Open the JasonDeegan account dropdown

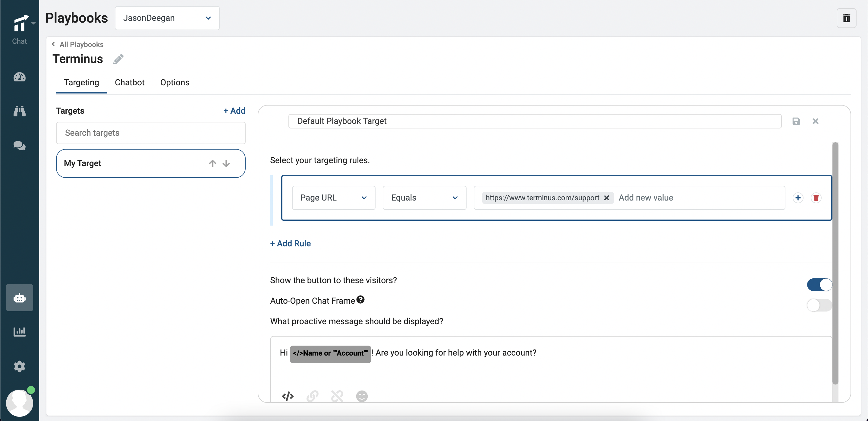tap(167, 18)
